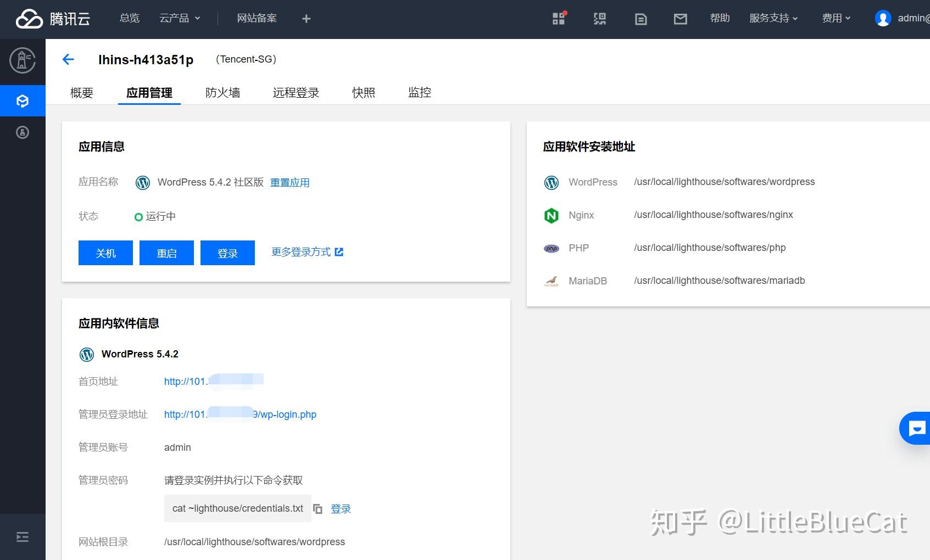Open the 费用 dropdown menu

tap(834, 18)
